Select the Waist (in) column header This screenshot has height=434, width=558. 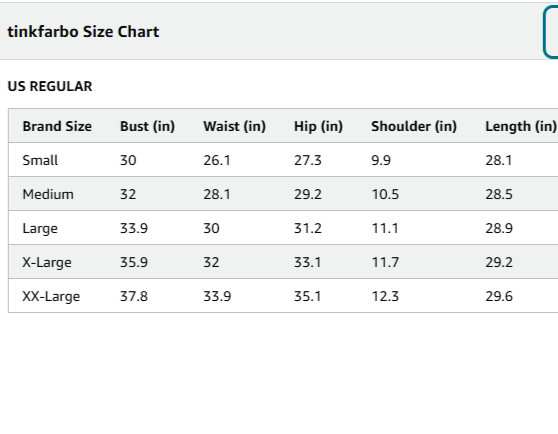(x=235, y=126)
